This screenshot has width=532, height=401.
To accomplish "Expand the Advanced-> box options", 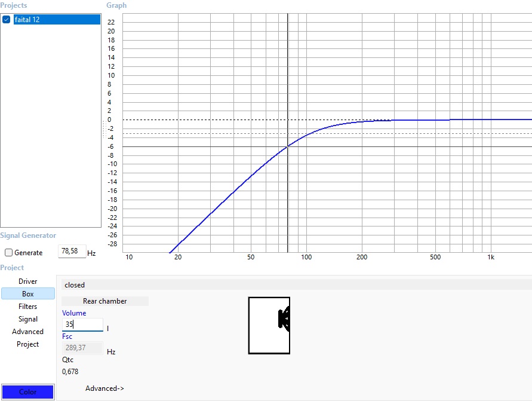I will click(104, 388).
